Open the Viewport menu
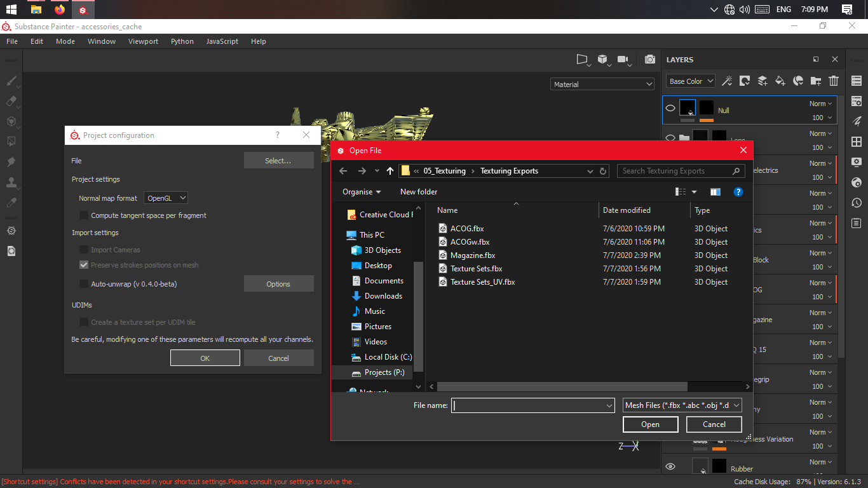Screen dimensions: 868x488 (x=143, y=41)
